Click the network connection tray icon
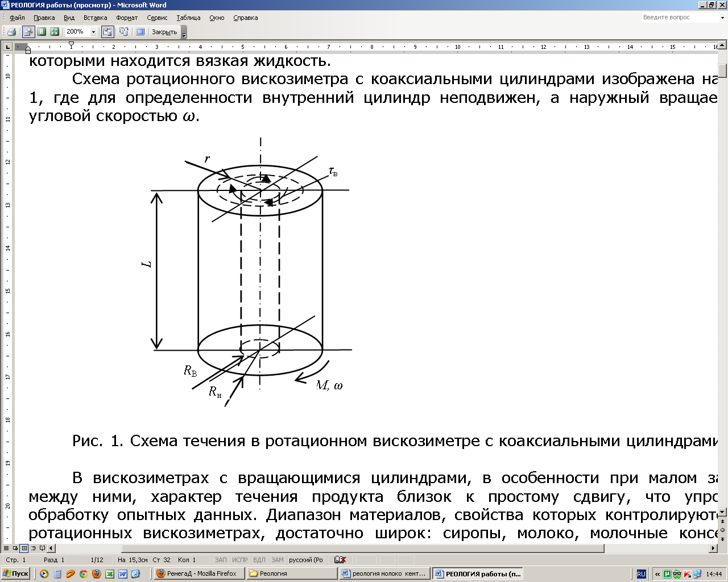The height and width of the screenshot is (582, 728). point(697,574)
